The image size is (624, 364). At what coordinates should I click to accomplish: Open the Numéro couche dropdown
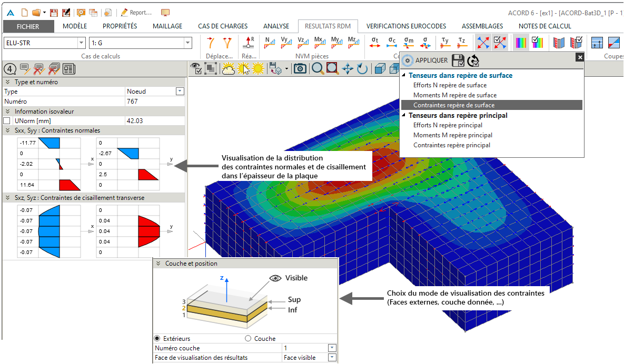pos(332,348)
